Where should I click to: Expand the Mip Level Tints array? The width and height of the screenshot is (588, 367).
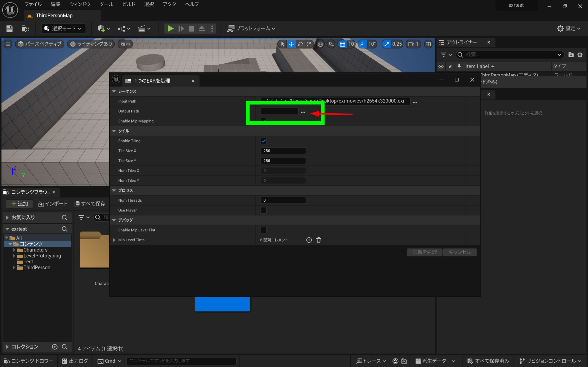point(114,240)
